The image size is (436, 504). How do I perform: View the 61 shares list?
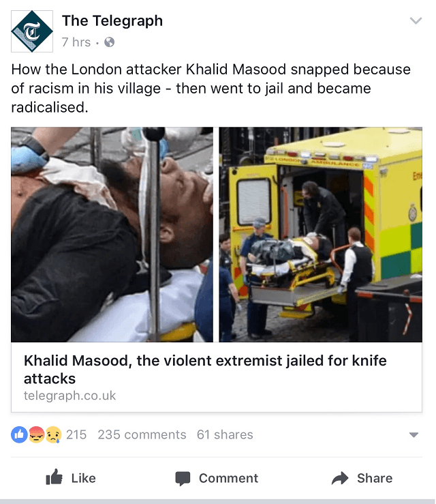(225, 434)
